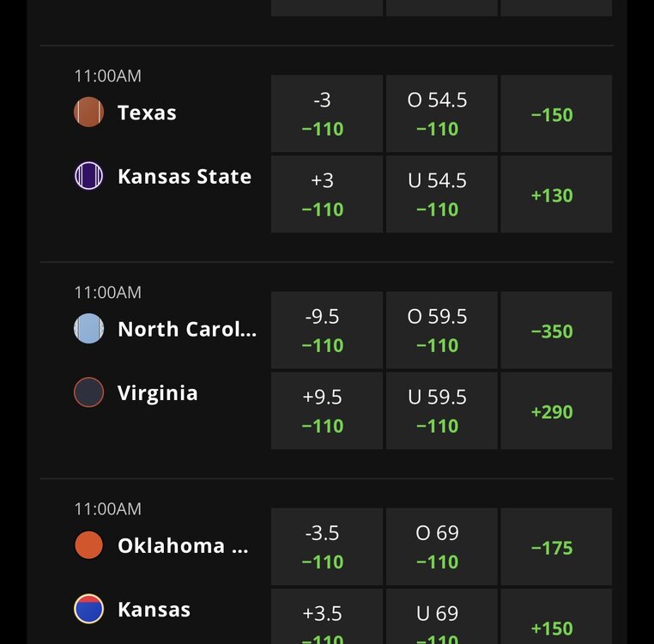Select Texas -3 spread bet
Viewport: 654px width, 644px height.
[327, 113]
